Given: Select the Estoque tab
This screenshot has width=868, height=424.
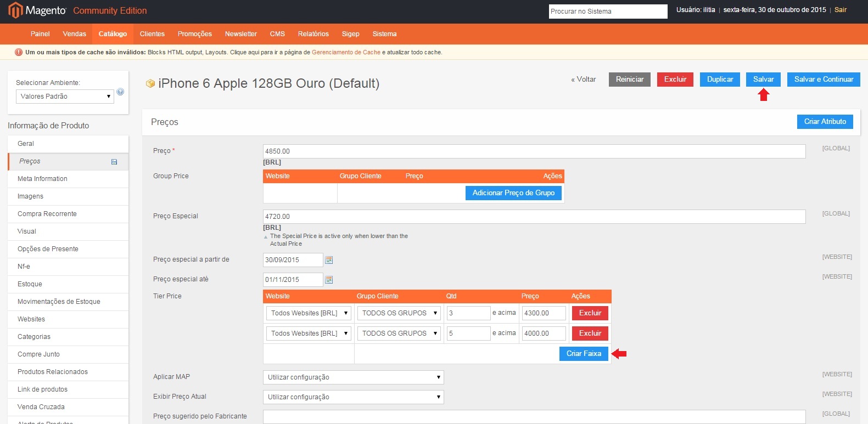Looking at the screenshot, I should (x=68, y=284).
